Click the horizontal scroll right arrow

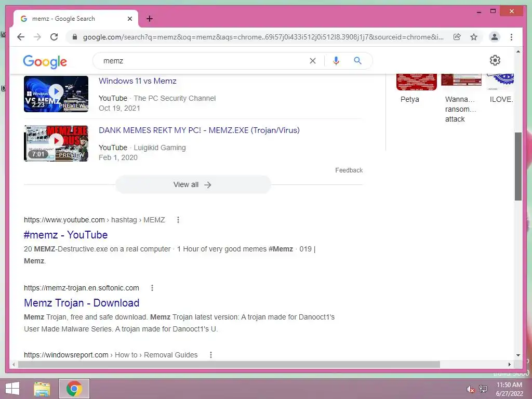509,364
